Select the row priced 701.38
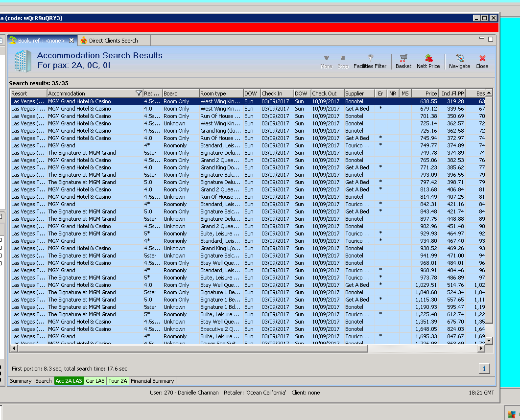520x420 pixels. (x=248, y=116)
